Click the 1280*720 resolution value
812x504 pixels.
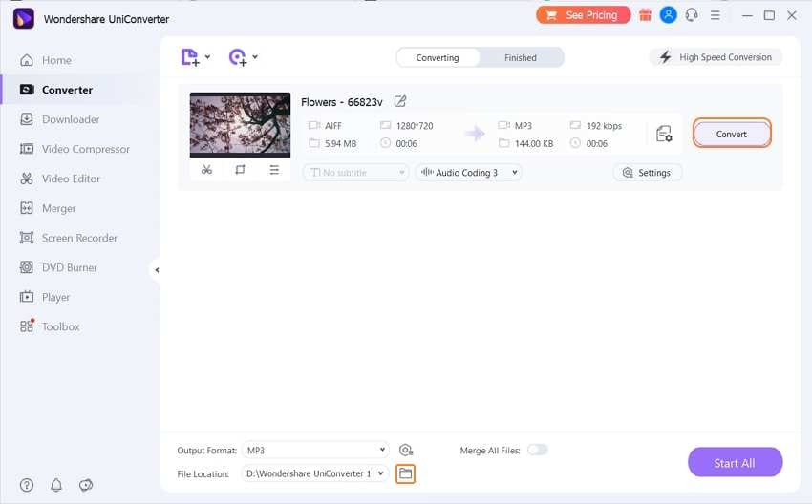[x=415, y=126]
